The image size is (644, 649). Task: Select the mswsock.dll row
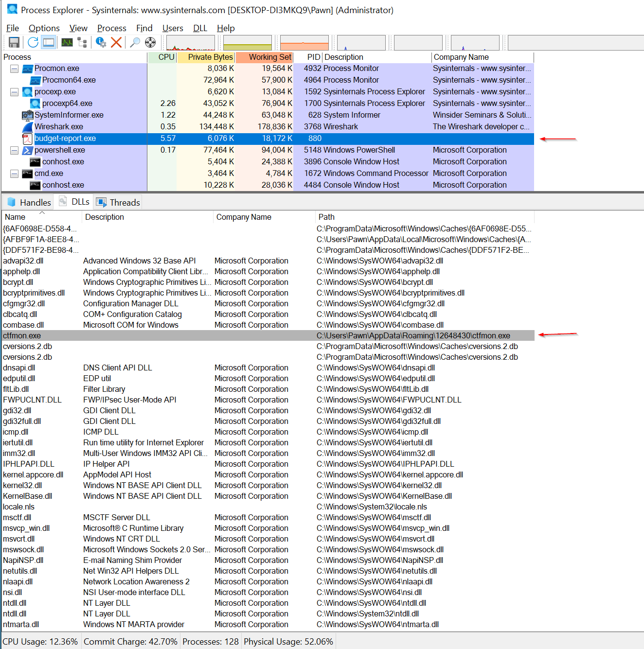268,550
